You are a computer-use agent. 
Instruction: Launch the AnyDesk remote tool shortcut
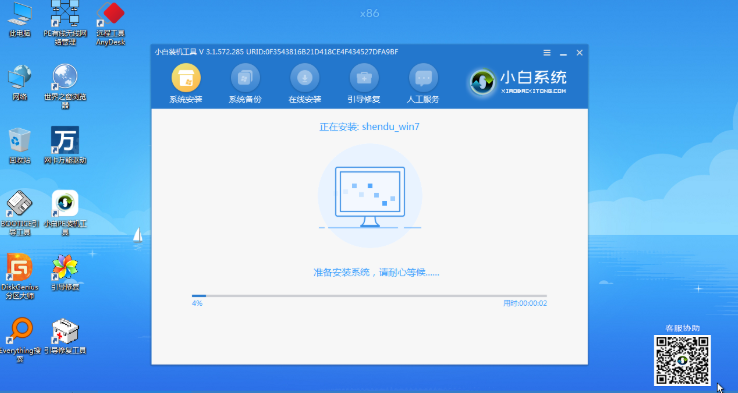[111, 24]
